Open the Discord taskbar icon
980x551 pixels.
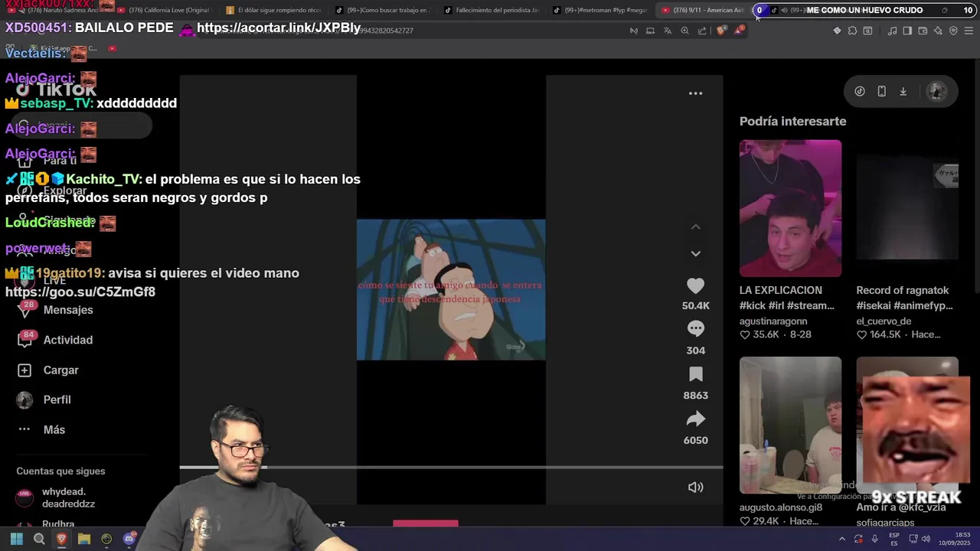pos(129,539)
